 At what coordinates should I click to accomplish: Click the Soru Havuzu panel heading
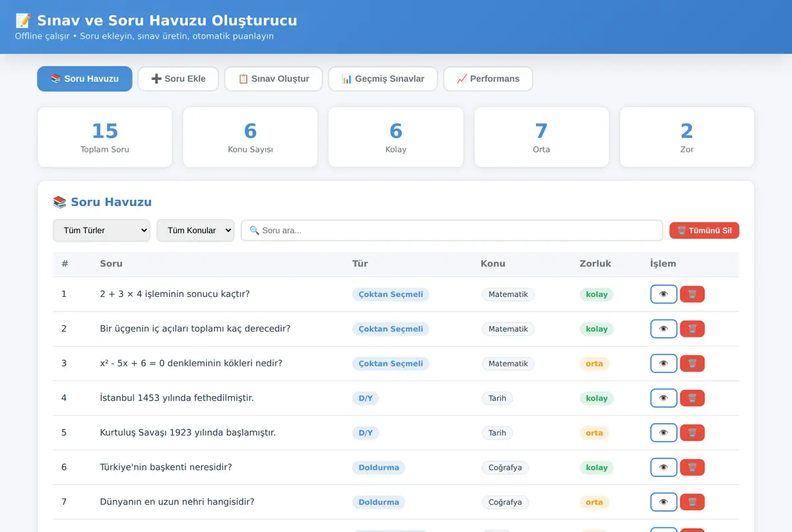point(102,202)
